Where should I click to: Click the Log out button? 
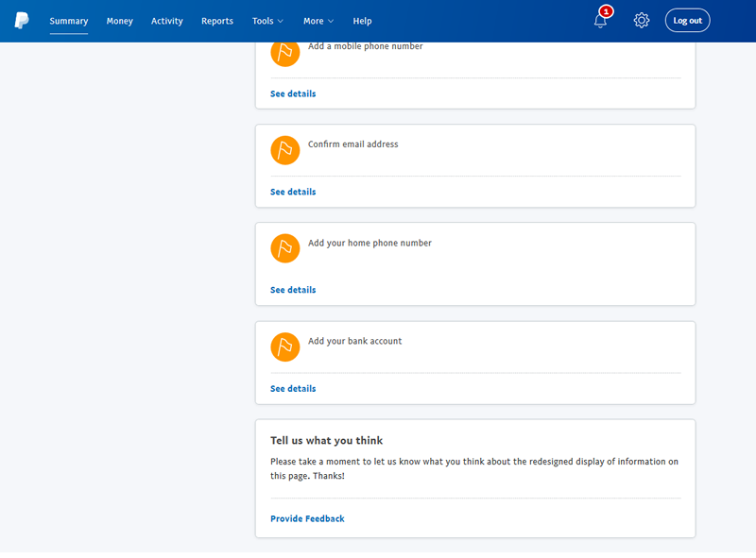pyautogui.click(x=688, y=21)
